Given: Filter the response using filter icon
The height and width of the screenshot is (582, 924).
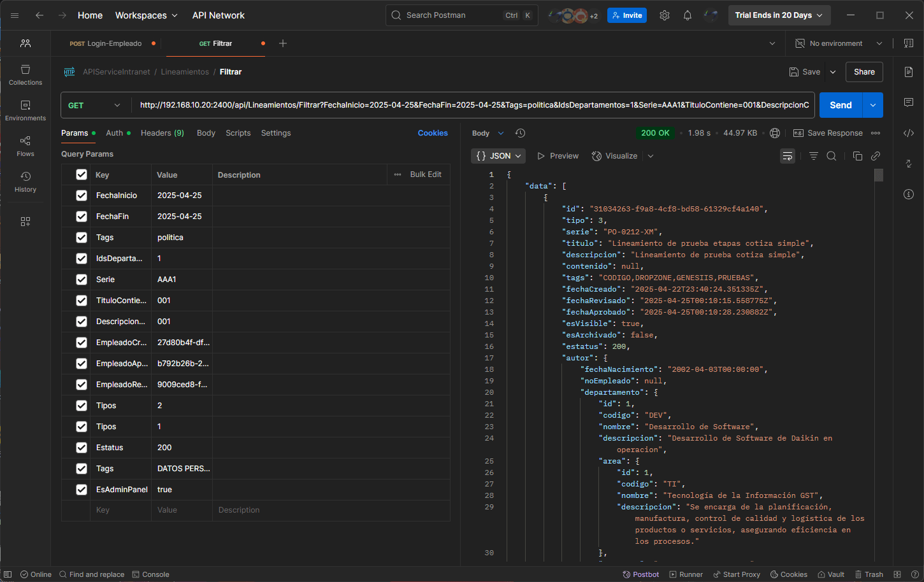Looking at the screenshot, I should (x=814, y=156).
